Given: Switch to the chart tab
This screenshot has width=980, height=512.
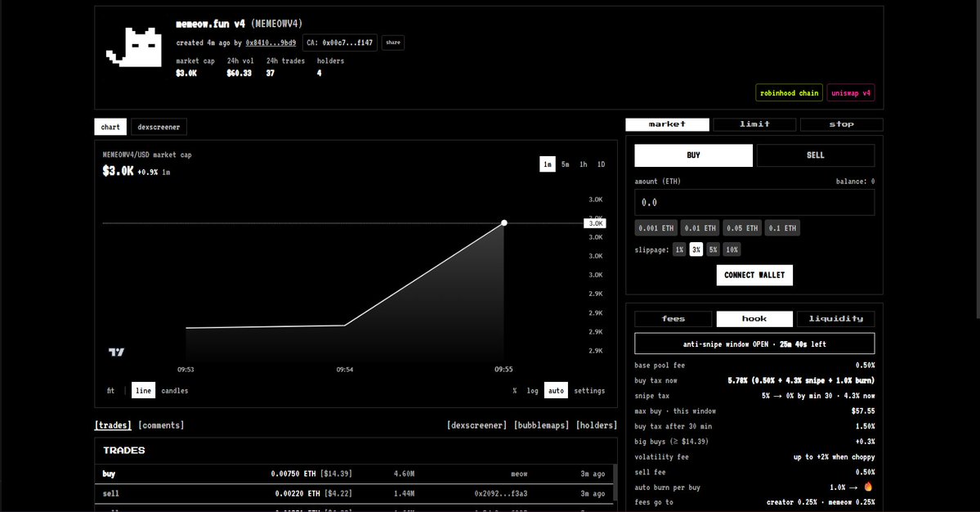Looking at the screenshot, I should click(110, 127).
